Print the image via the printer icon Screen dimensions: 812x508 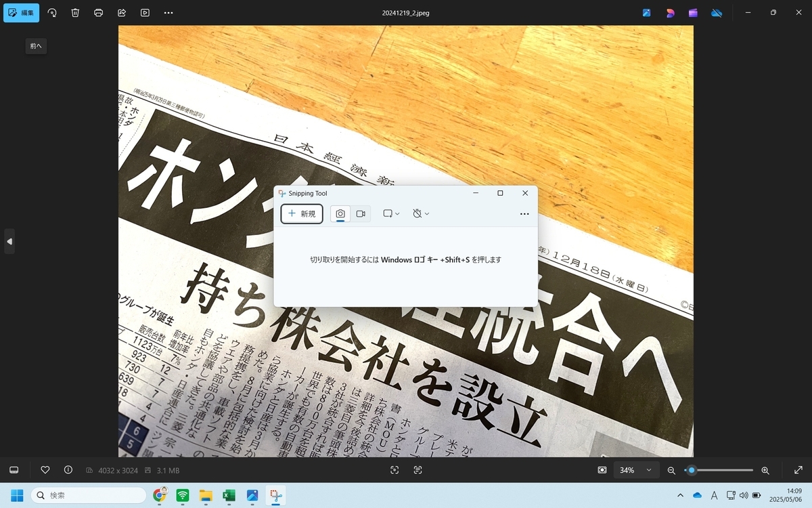click(99, 13)
